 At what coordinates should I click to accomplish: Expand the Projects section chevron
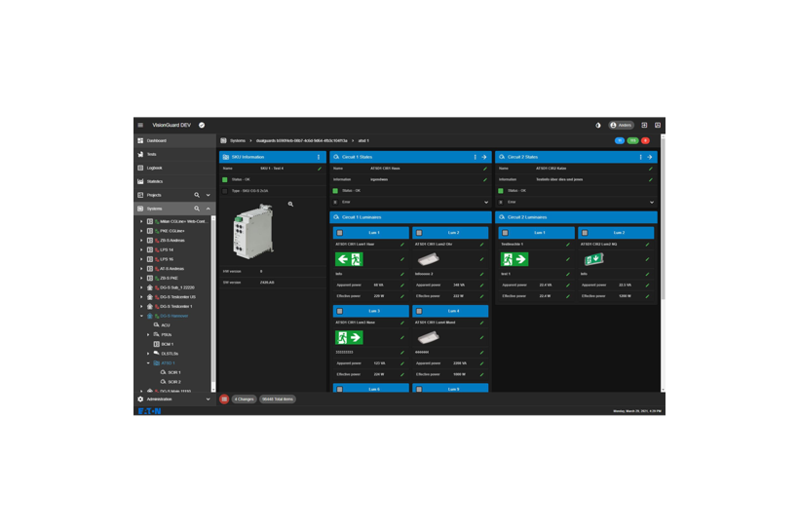click(208, 195)
